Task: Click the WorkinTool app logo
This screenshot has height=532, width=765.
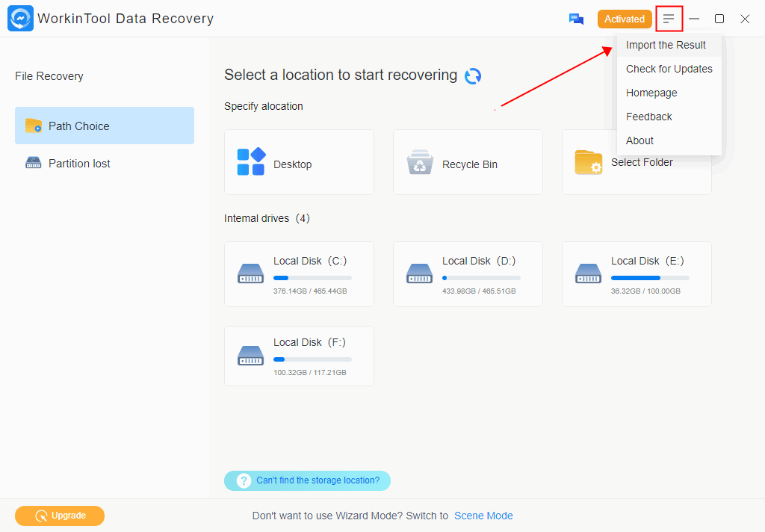Action: click(20, 19)
